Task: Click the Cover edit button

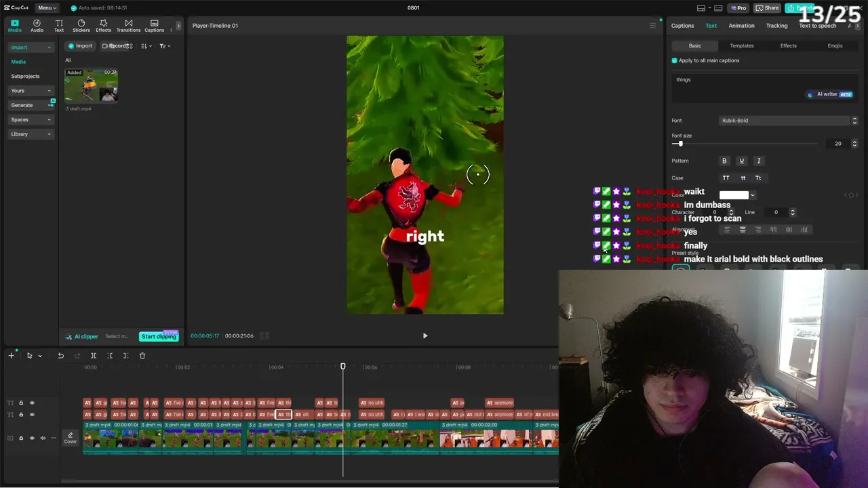Action: tap(71, 438)
